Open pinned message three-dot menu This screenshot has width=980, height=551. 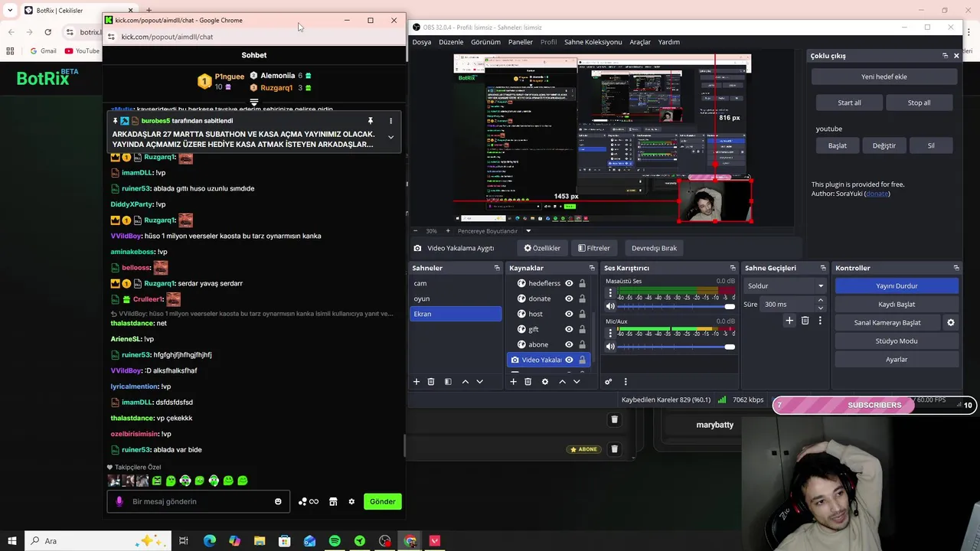click(x=390, y=121)
